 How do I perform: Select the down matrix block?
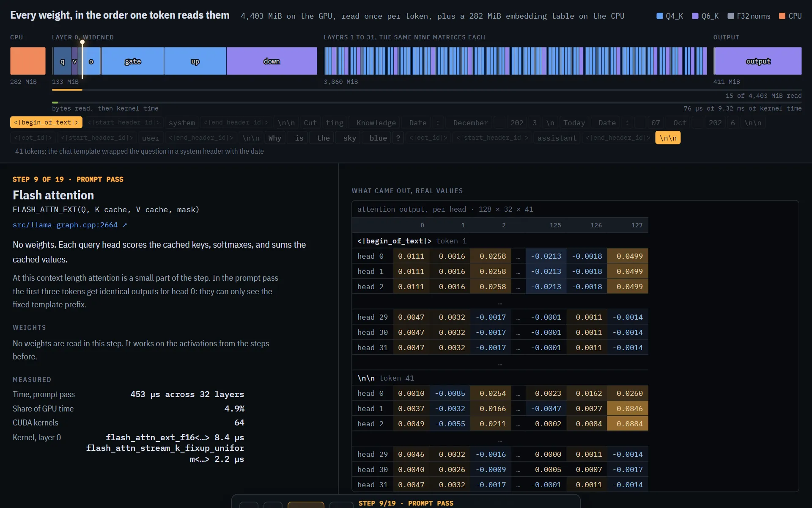272,61
